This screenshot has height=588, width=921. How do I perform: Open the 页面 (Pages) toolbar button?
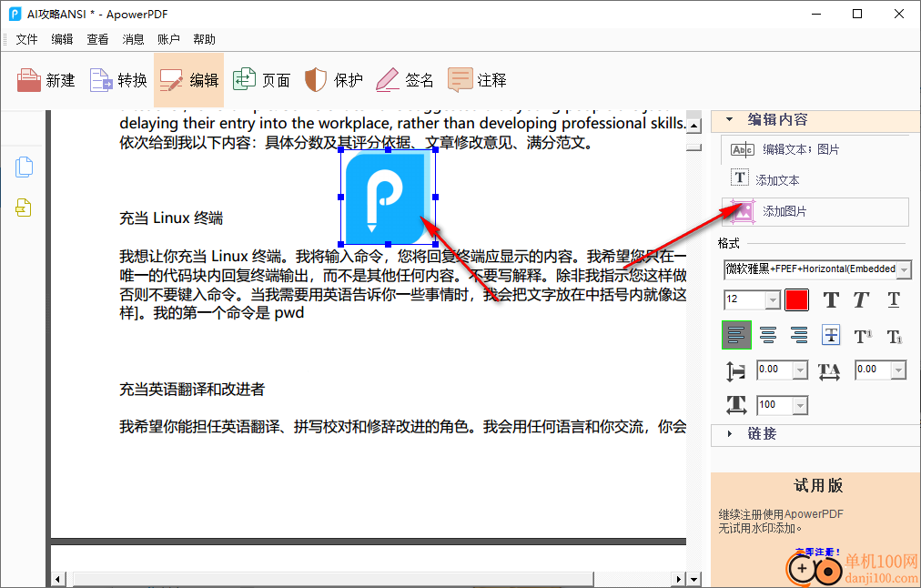(261, 80)
